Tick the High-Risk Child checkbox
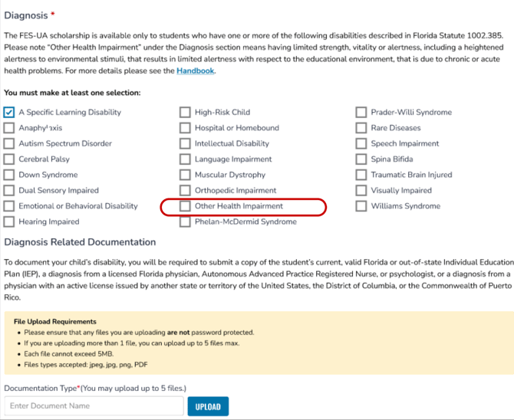 click(185, 113)
